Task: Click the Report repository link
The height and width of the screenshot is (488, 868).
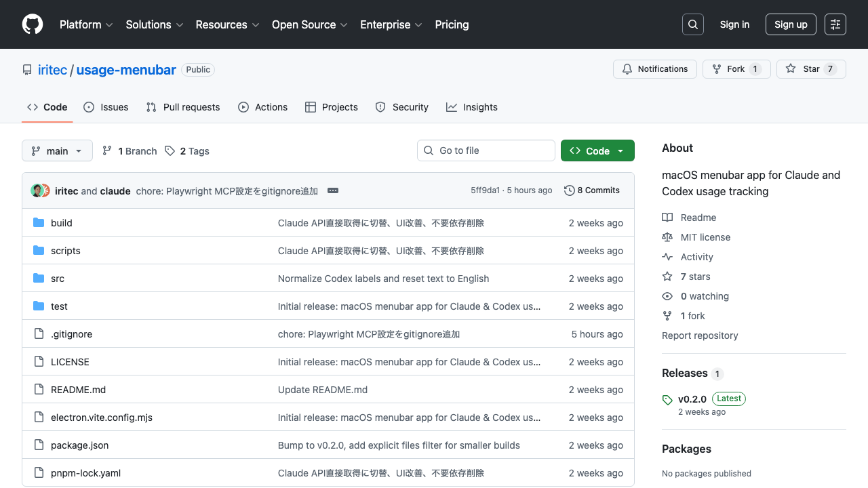Action: tap(700, 335)
